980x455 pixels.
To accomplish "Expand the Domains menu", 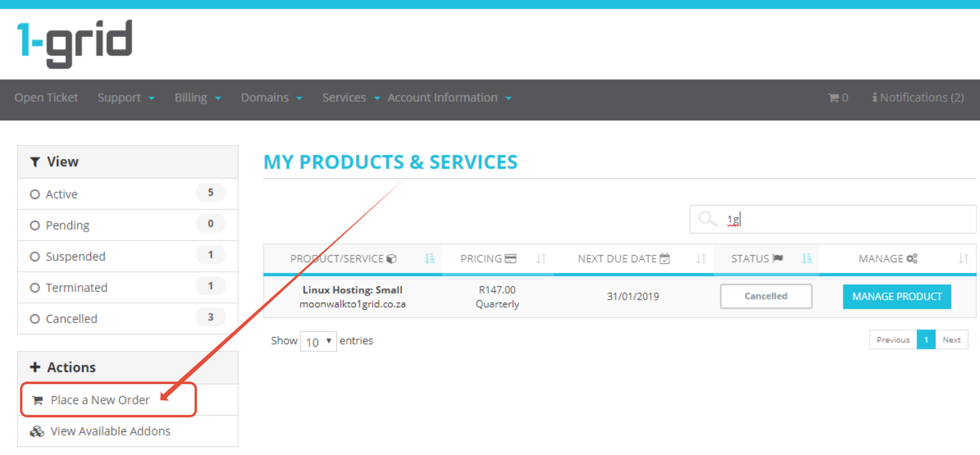I will tap(272, 98).
